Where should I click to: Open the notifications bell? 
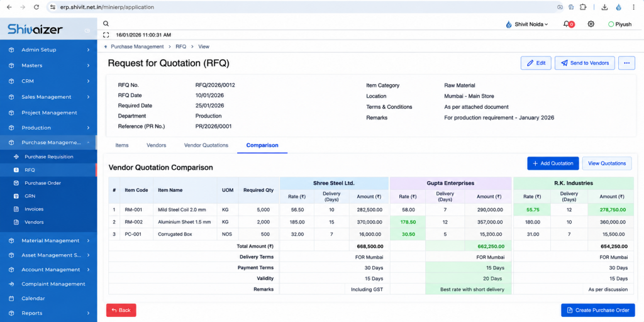pyautogui.click(x=567, y=25)
